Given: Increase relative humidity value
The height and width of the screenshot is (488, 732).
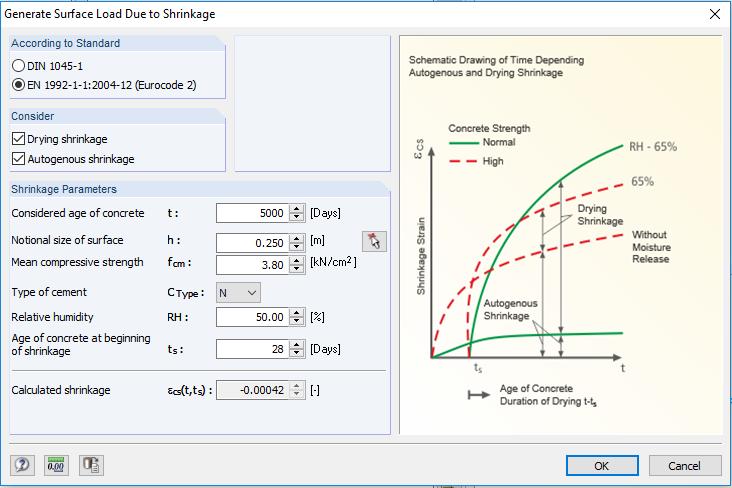Looking at the screenshot, I should [297, 313].
